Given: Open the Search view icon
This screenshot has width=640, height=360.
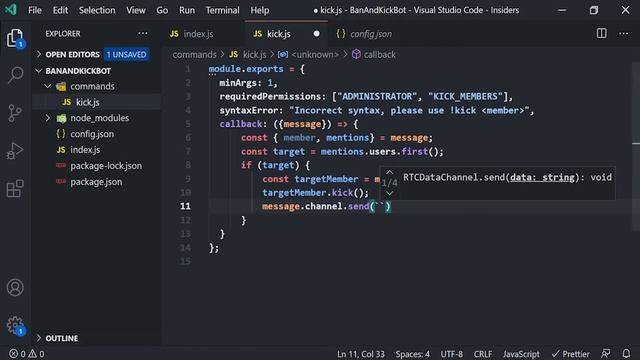Looking at the screenshot, I should [15, 75].
